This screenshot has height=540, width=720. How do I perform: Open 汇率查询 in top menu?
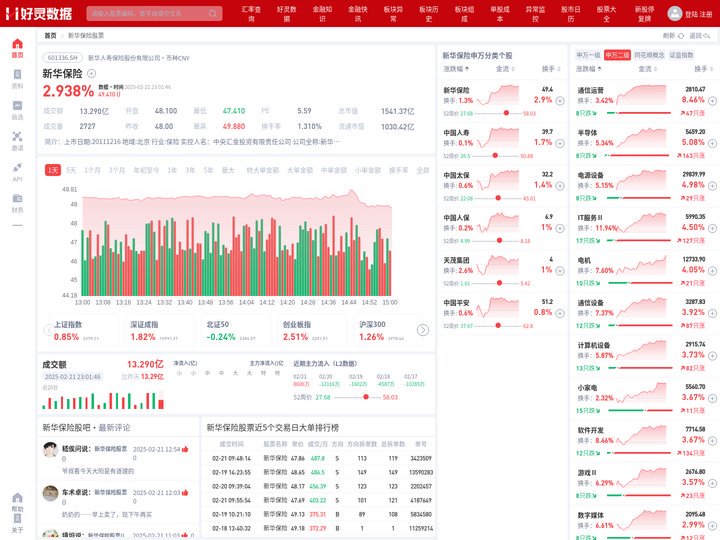(x=251, y=14)
